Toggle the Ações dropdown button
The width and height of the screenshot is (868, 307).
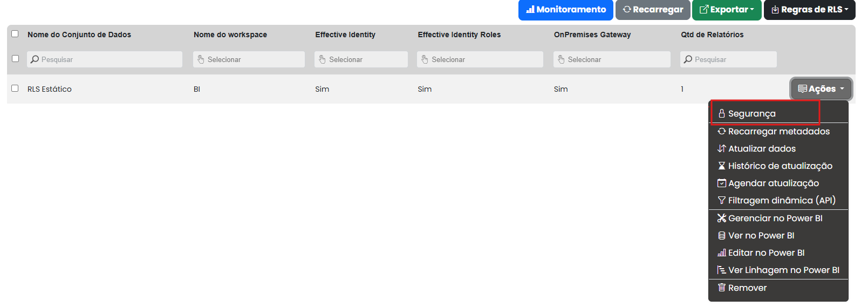[821, 89]
